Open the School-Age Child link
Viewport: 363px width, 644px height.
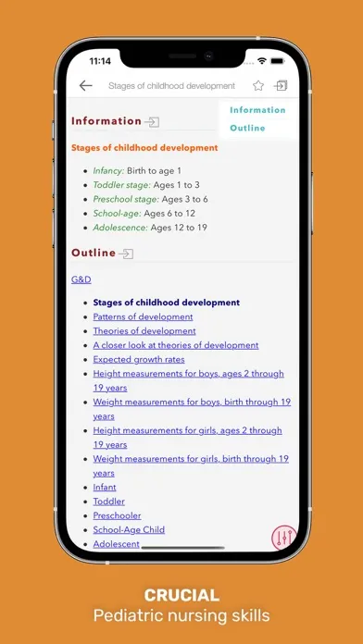(129, 530)
